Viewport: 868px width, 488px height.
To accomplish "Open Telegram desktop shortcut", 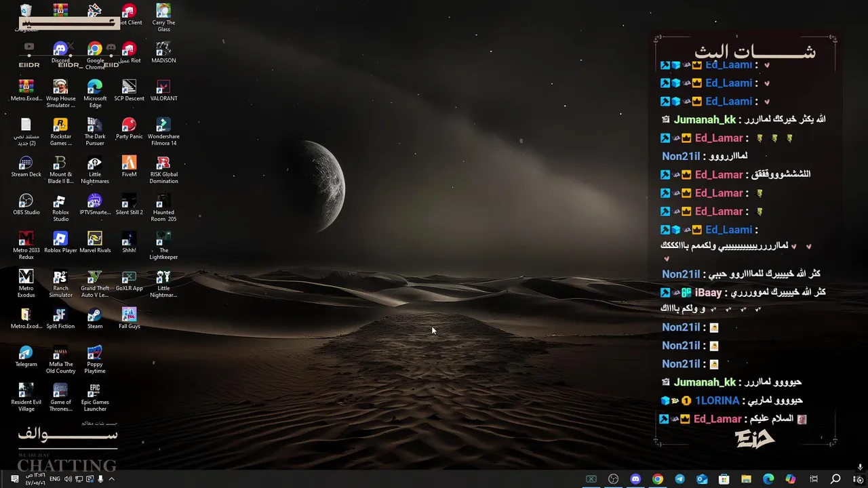I will click(26, 356).
